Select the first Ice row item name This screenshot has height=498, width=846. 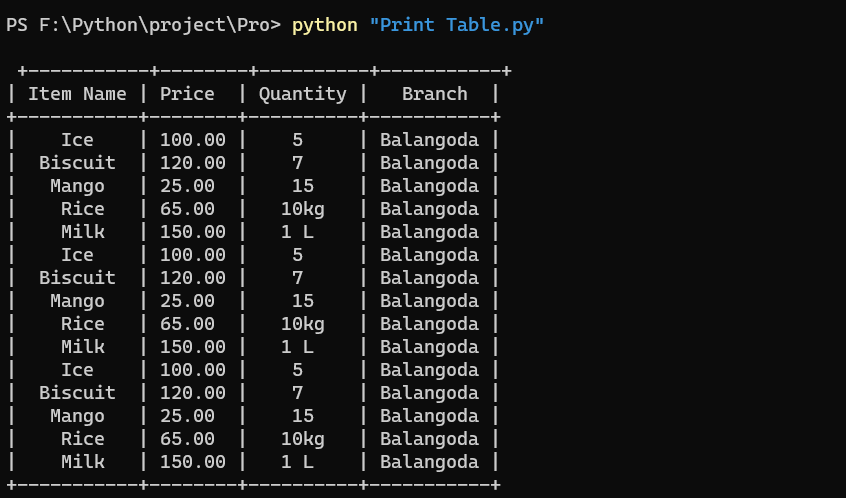[77, 140]
